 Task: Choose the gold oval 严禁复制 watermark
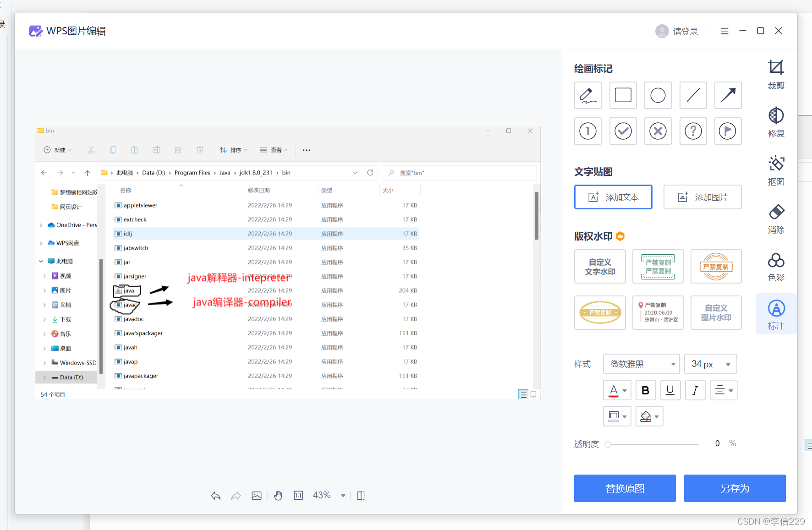[x=600, y=312]
